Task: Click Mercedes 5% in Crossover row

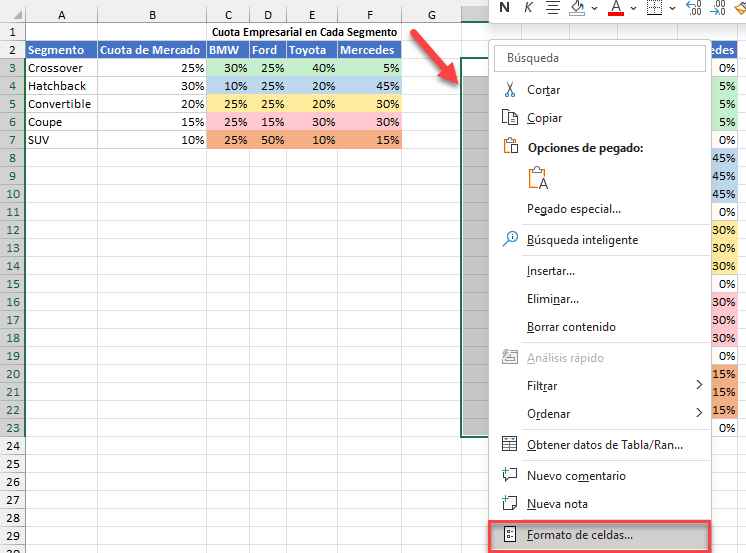Action: 370,68
